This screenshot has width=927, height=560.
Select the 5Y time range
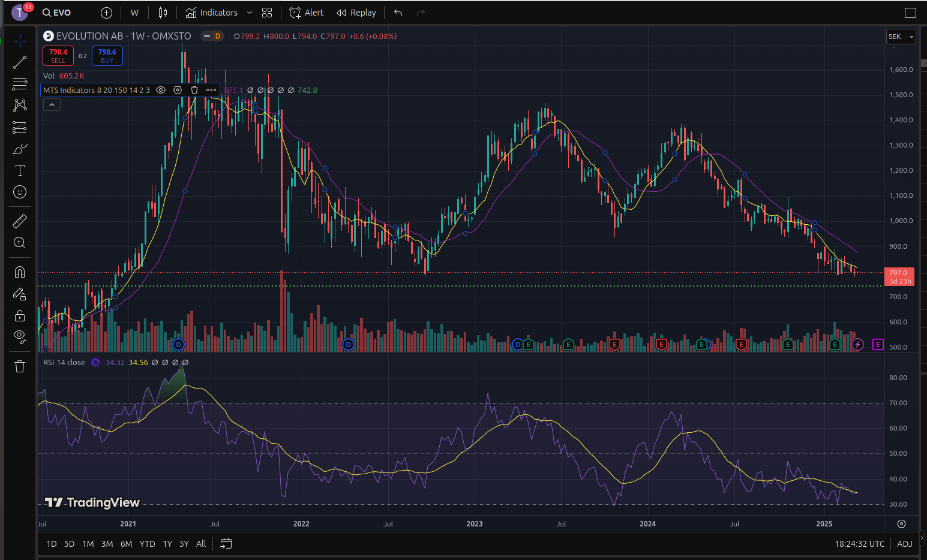click(184, 544)
